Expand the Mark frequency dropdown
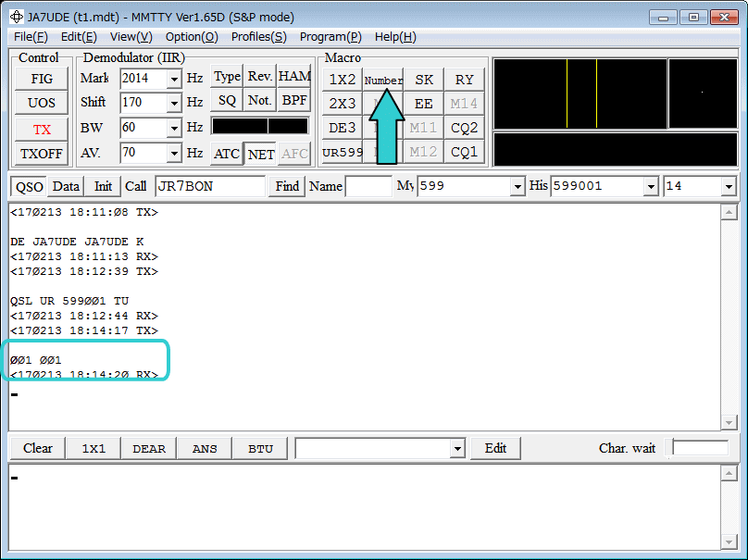The image size is (748, 560). click(x=174, y=79)
